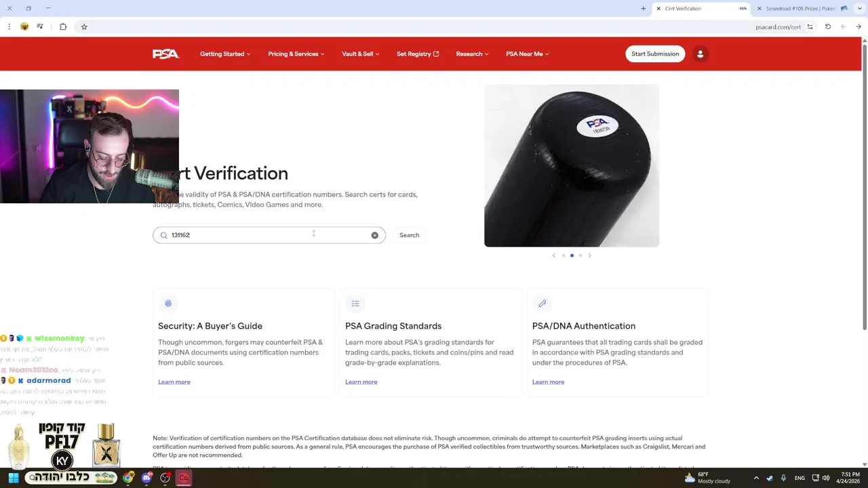Click the PSA Grading Standards heading
This screenshot has height=488, width=868.
pos(393,326)
